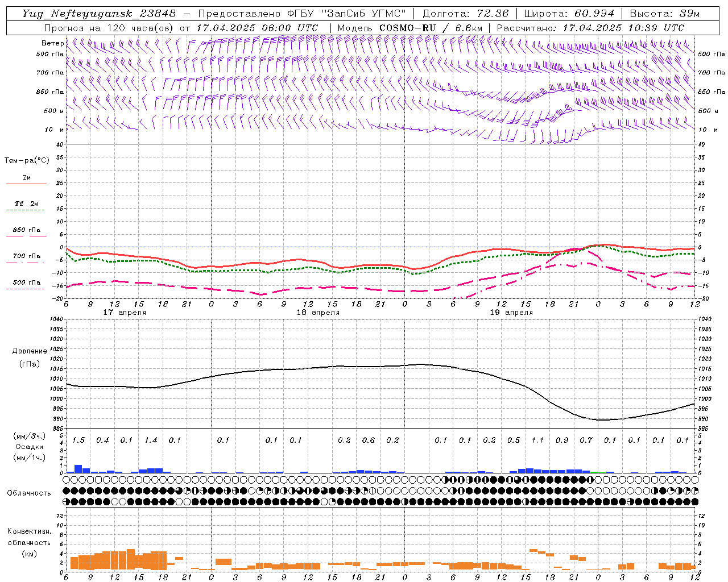728x582 pixels.
Task: Click the Td 2м dew point legend label
Action: pyautogui.click(x=27, y=203)
